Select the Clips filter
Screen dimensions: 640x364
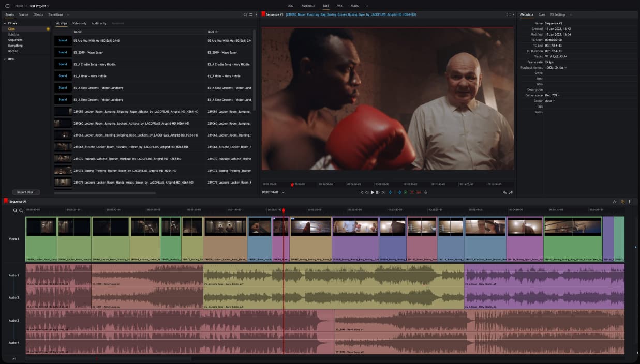coord(11,29)
